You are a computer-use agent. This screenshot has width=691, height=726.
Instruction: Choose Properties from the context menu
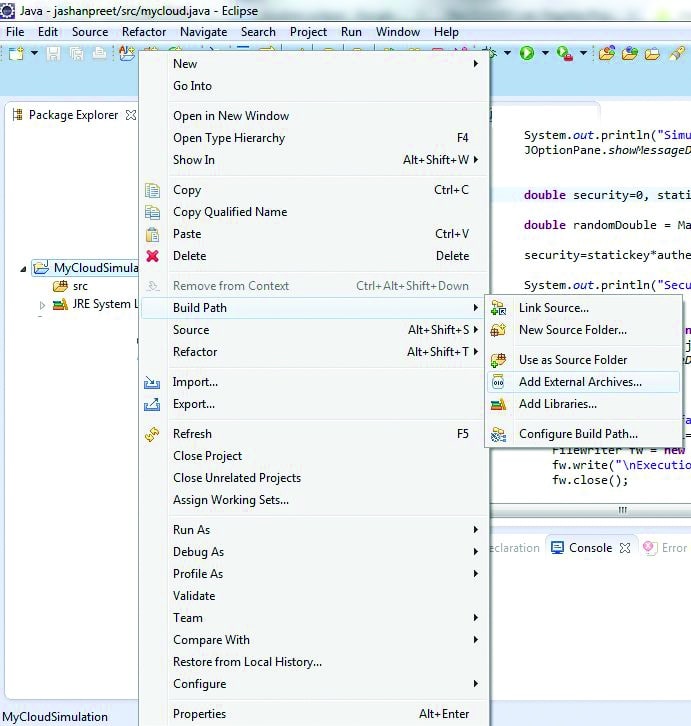[199, 714]
